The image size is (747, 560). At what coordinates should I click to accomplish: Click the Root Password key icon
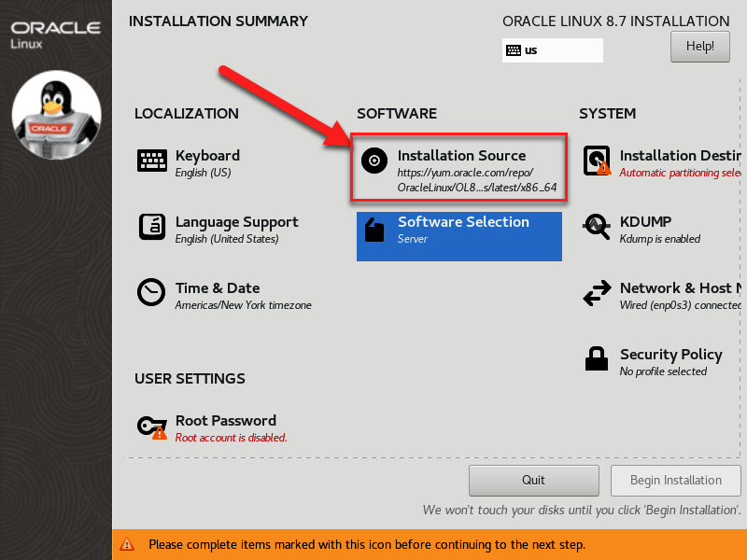tap(152, 427)
